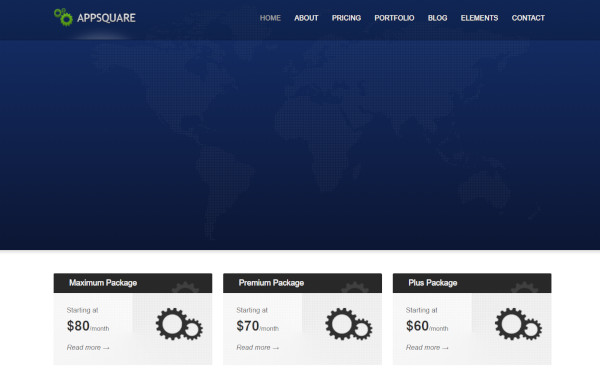Screen dimensions: 600x368
Task: Open the Home menu item
Action: [x=270, y=18]
